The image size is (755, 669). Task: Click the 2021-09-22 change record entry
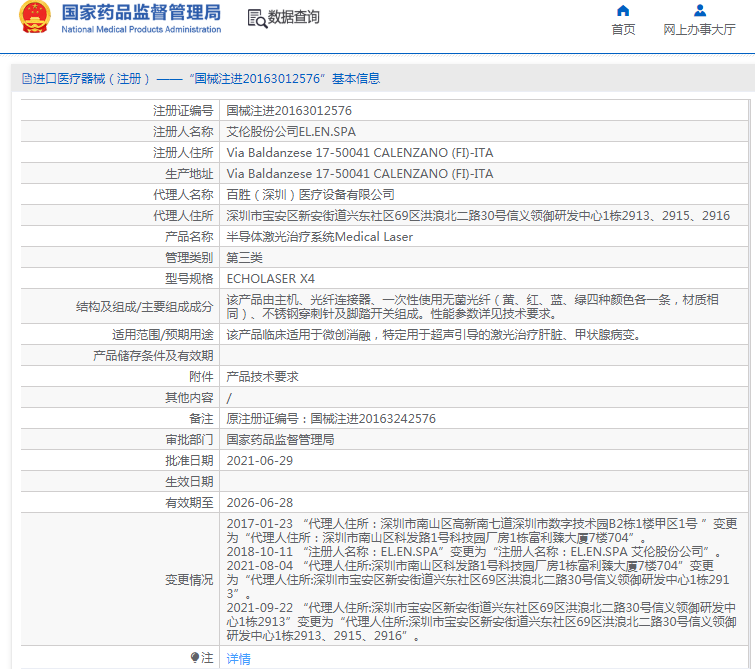[x=482, y=621]
